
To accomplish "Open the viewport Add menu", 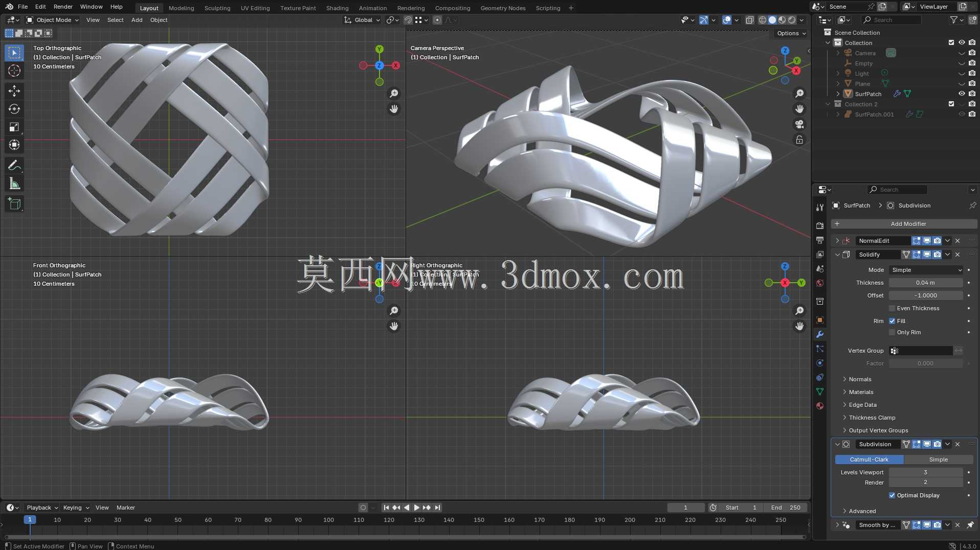I will tap(137, 20).
